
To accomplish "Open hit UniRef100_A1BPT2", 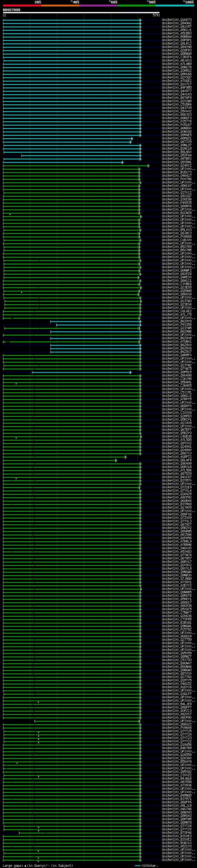I will [177, 457].
